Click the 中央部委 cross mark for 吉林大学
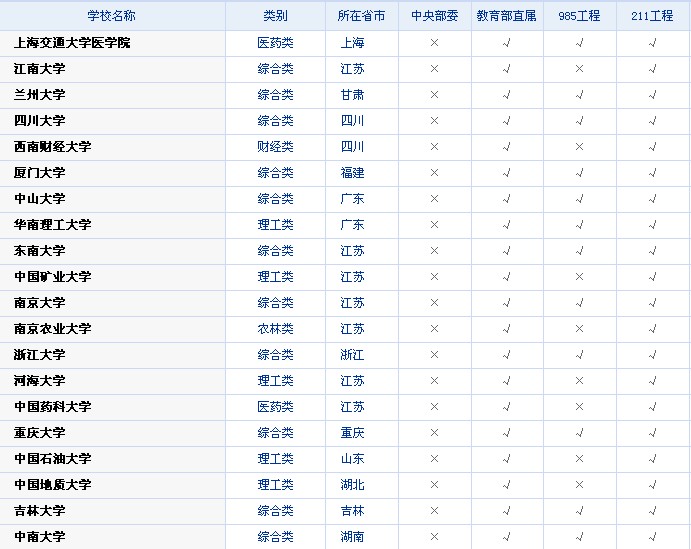The image size is (691, 549). [x=434, y=511]
